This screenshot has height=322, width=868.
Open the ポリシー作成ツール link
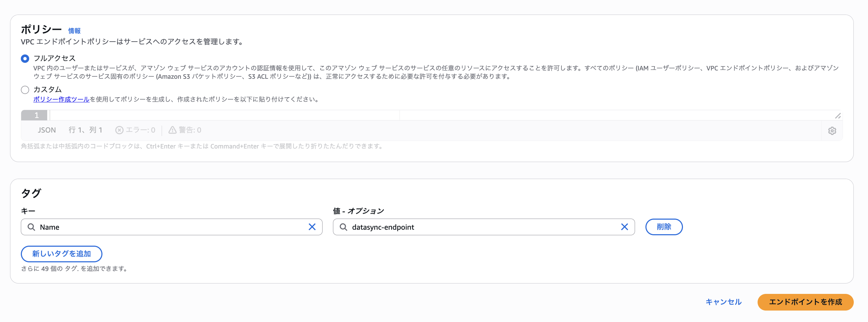61,99
